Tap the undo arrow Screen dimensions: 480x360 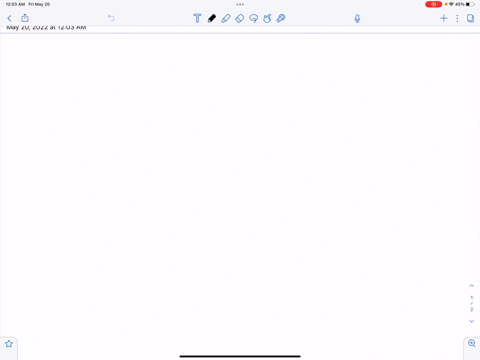coord(111,18)
